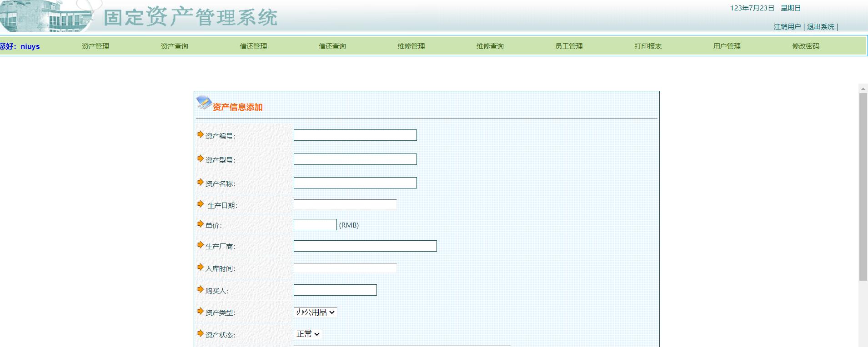868x347 pixels.
Task: Open the 资产管理 menu
Action: coord(95,46)
